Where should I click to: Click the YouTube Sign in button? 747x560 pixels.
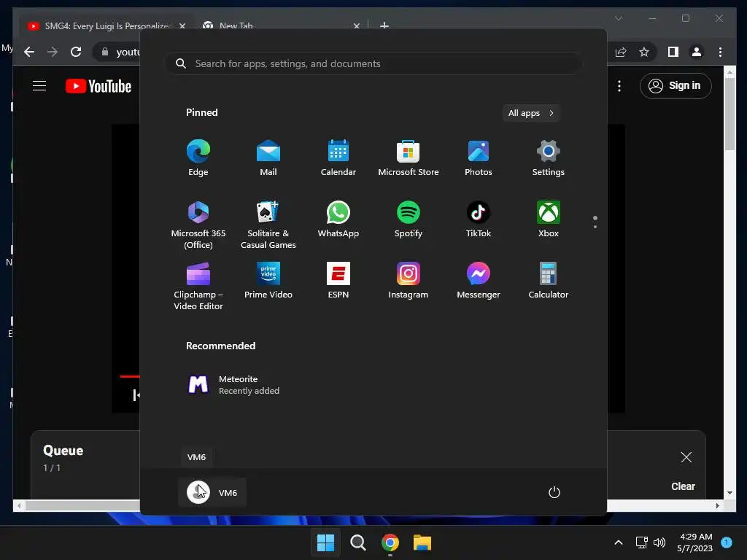point(676,86)
